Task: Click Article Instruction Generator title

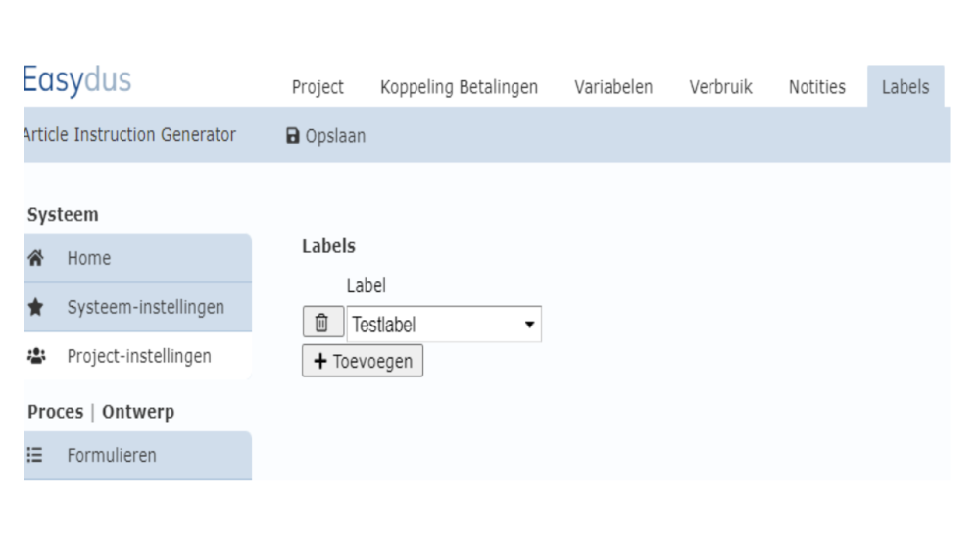Action: [129, 135]
